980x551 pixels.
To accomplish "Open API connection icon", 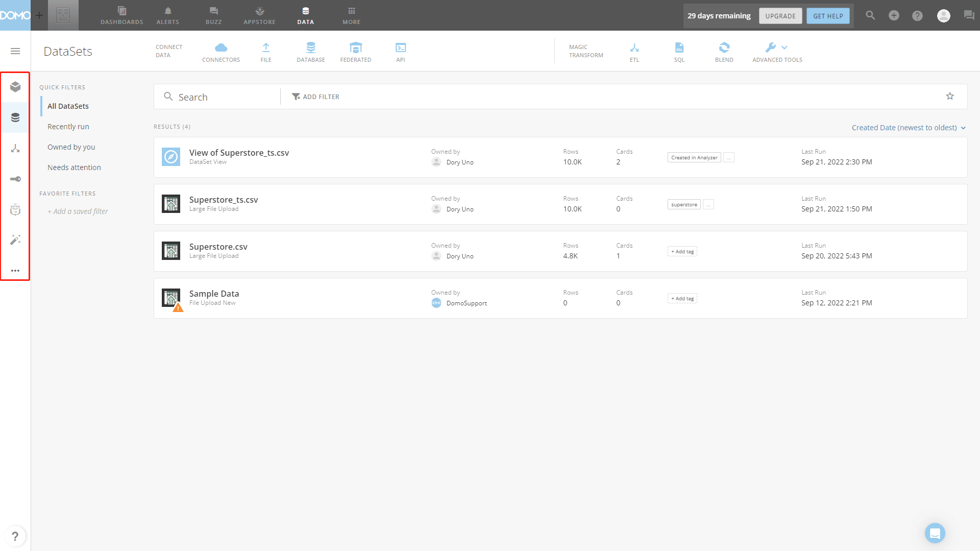I will coord(401,52).
